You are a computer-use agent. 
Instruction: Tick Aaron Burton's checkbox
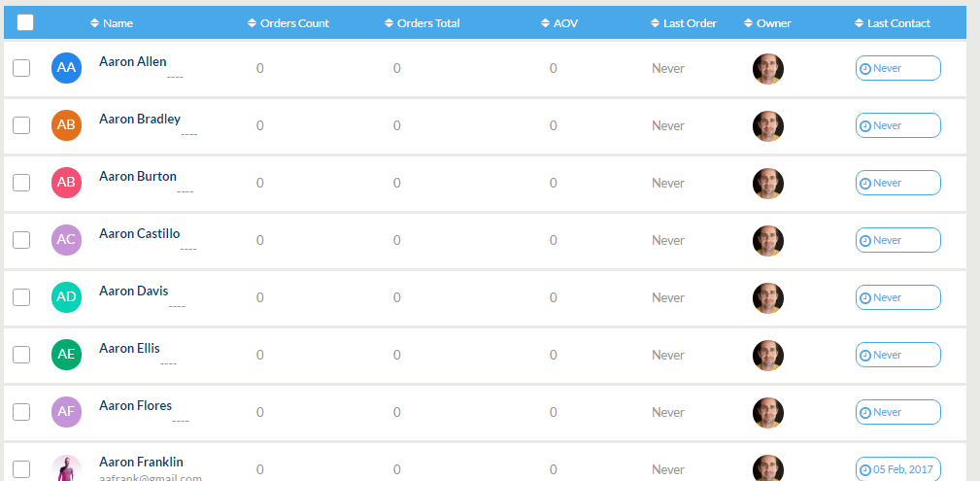point(21,183)
